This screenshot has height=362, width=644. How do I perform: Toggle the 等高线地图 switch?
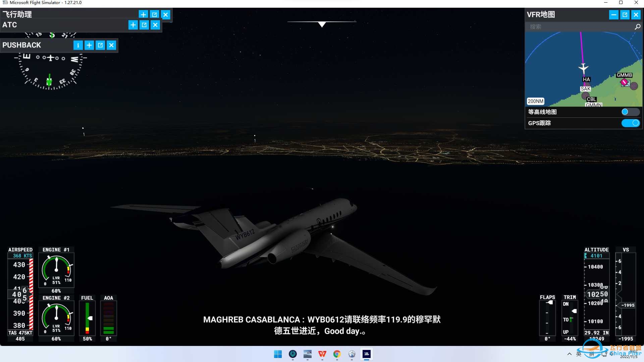coord(630,112)
